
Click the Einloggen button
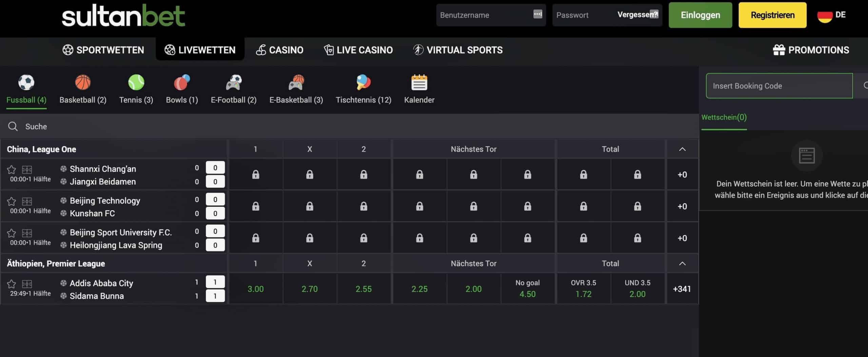pos(700,15)
